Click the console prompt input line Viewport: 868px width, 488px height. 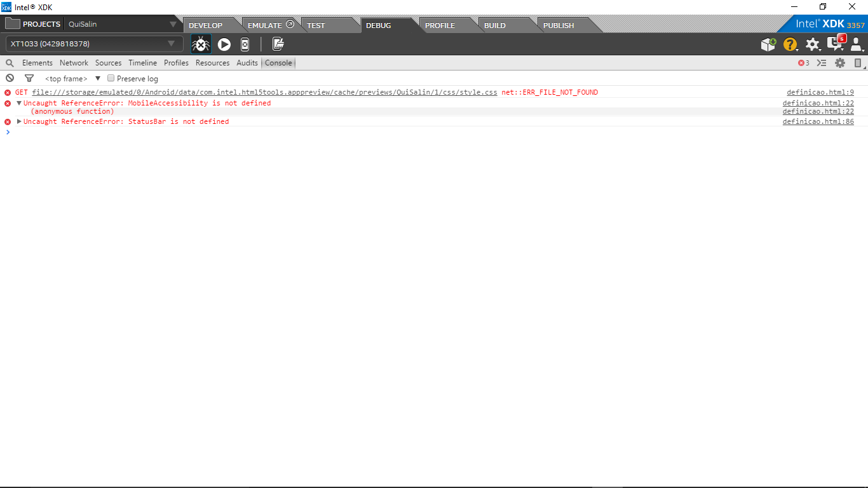click(x=434, y=132)
